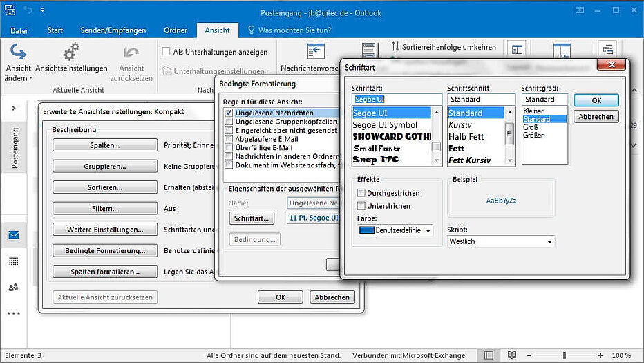
Task: Click Spalten formatieren... button
Action: point(105,271)
